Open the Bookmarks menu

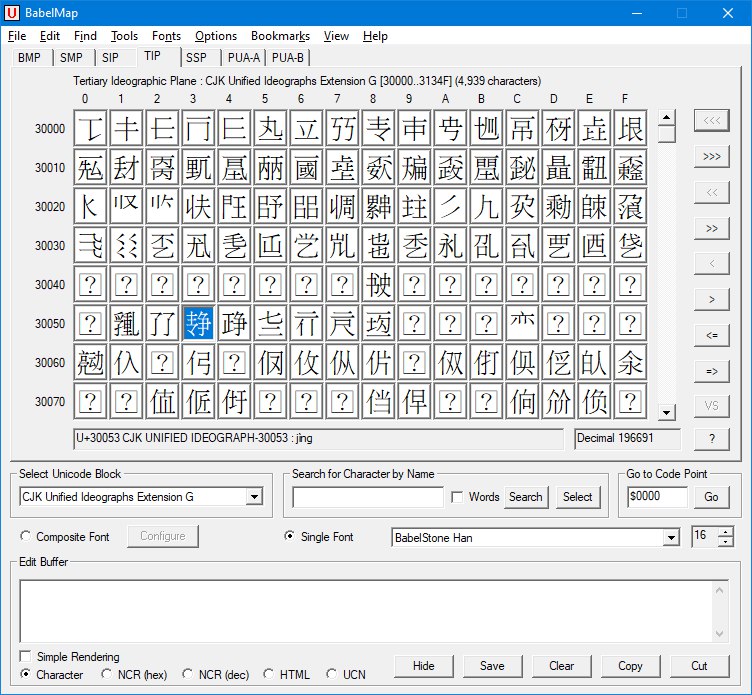(x=280, y=36)
